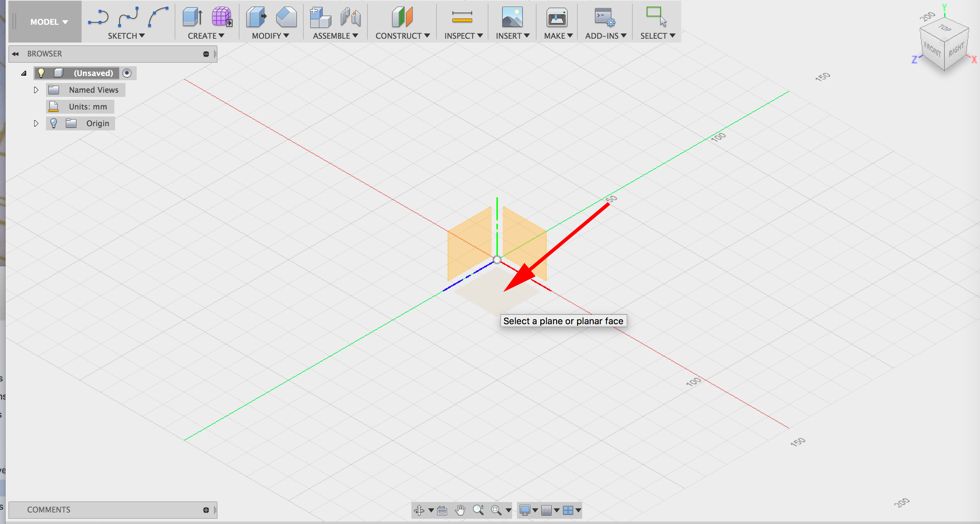Activate the Zoom tool in navigation bar
Image resolution: width=980 pixels, height=524 pixels.
tap(478, 510)
